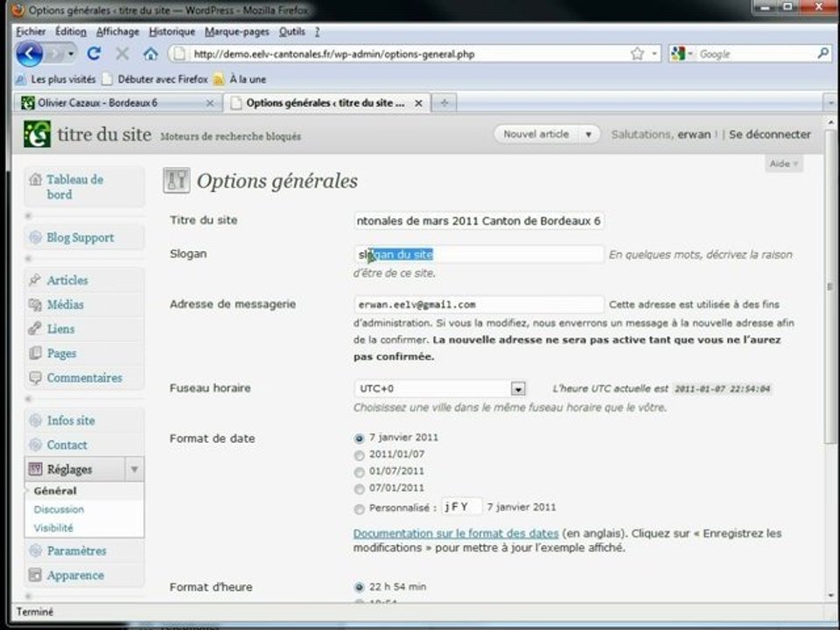
Task: Reload the page with the refresh icon
Action: tap(94, 53)
